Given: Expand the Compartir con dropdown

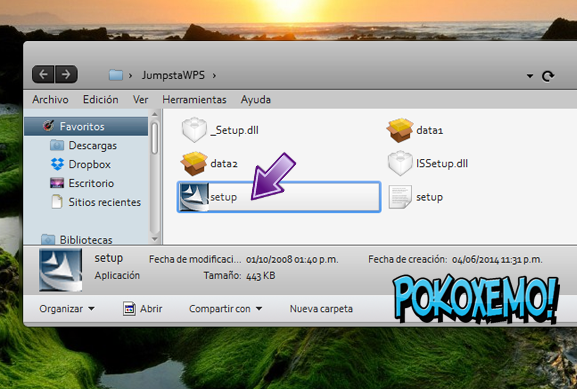Looking at the screenshot, I should [226, 308].
